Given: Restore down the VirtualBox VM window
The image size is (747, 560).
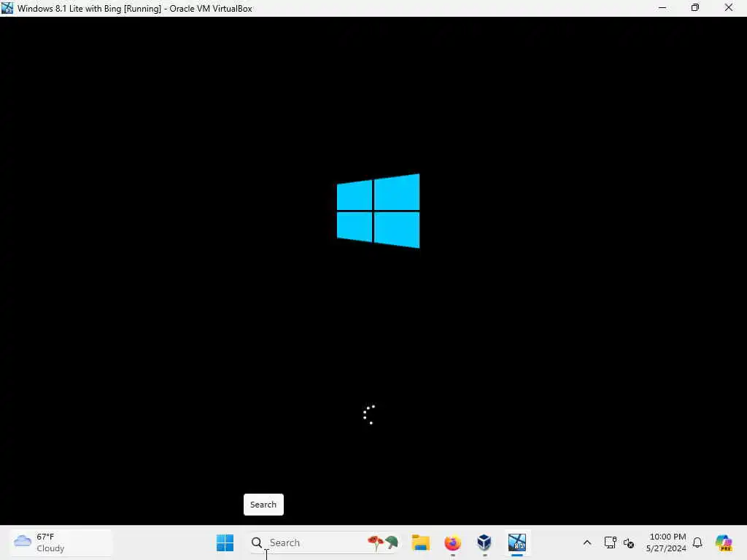Looking at the screenshot, I should (x=695, y=8).
